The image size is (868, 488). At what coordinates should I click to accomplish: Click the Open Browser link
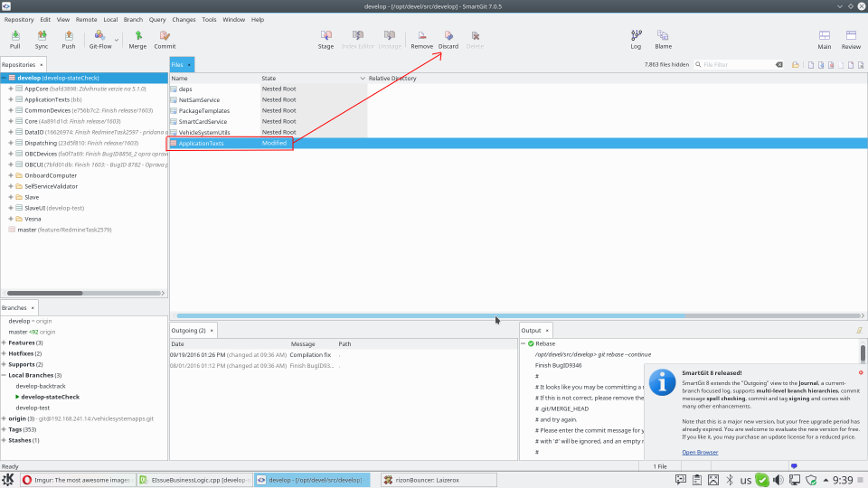700,452
